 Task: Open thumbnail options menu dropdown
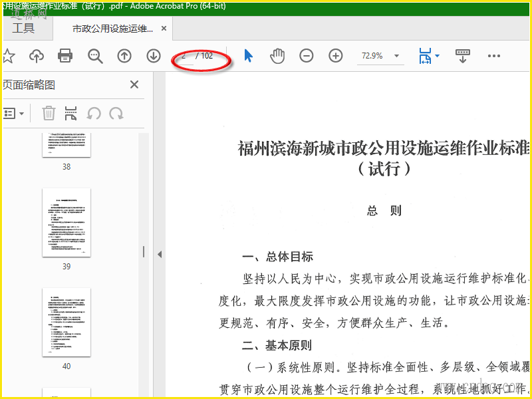click(13, 113)
